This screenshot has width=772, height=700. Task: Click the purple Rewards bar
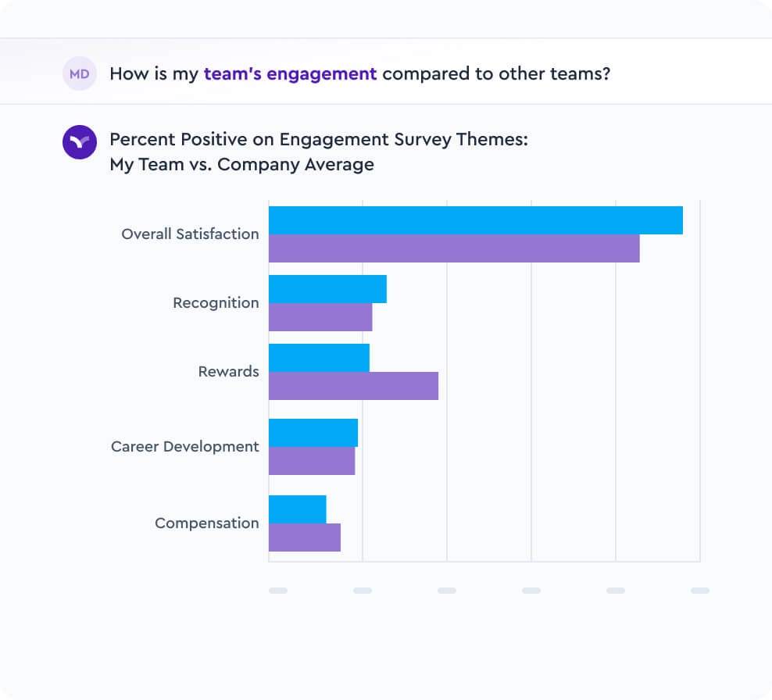coord(353,386)
